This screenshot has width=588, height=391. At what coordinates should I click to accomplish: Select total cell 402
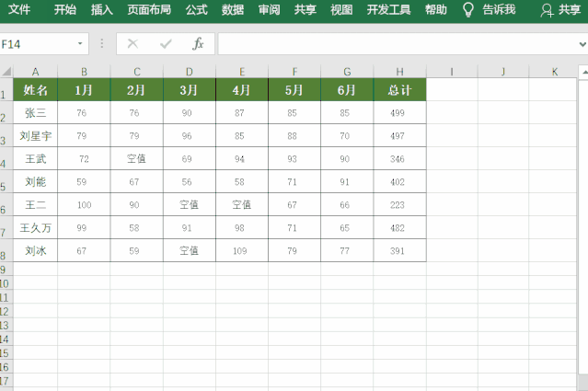(399, 181)
